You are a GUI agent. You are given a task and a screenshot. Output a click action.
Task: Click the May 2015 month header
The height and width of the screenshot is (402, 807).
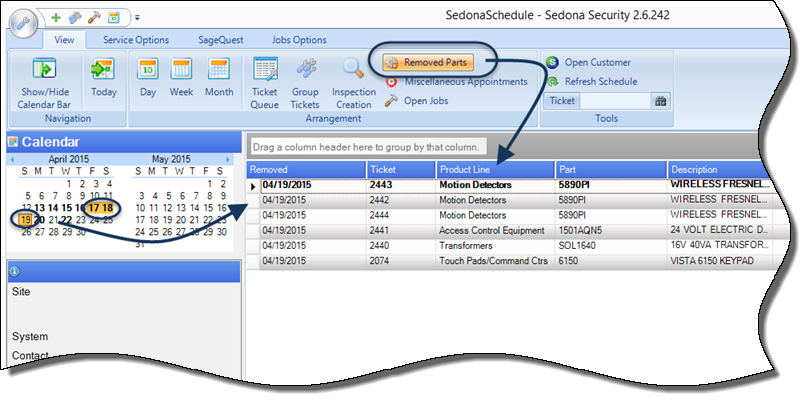point(171,160)
